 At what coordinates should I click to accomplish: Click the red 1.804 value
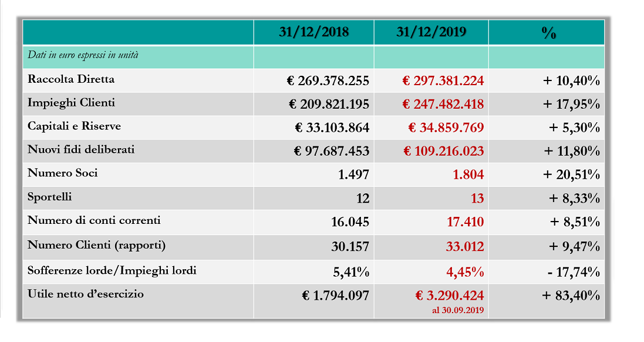(468, 175)
